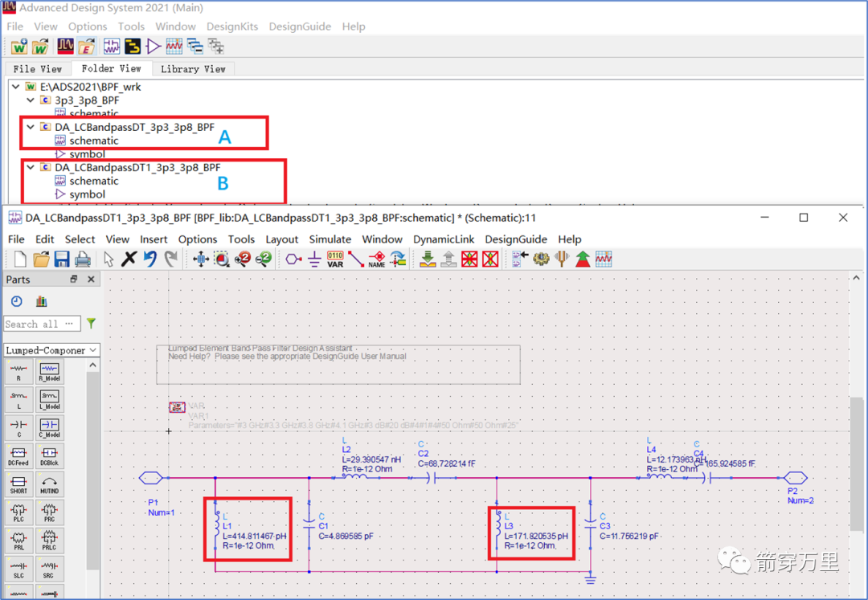The height and width of the screenshot is (600, 868).
Task: Click the parts library books icon
Action: [42, 301]
